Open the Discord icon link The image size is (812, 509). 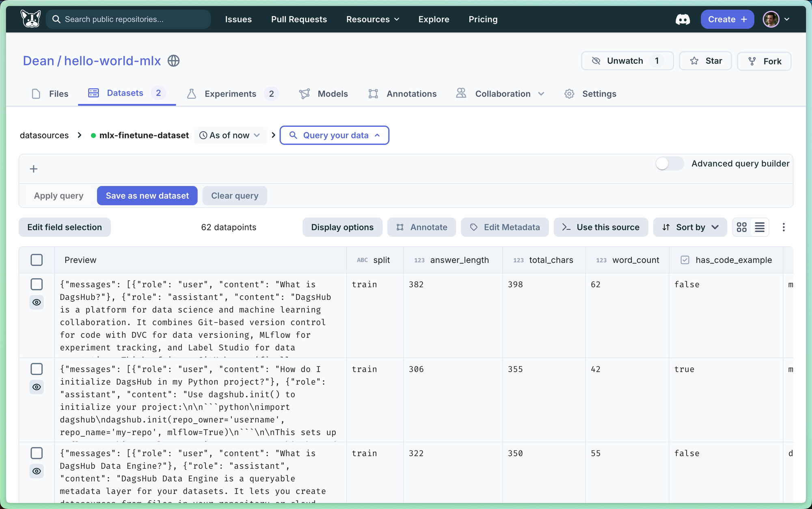pyautogui.click(x=682, y=19)
